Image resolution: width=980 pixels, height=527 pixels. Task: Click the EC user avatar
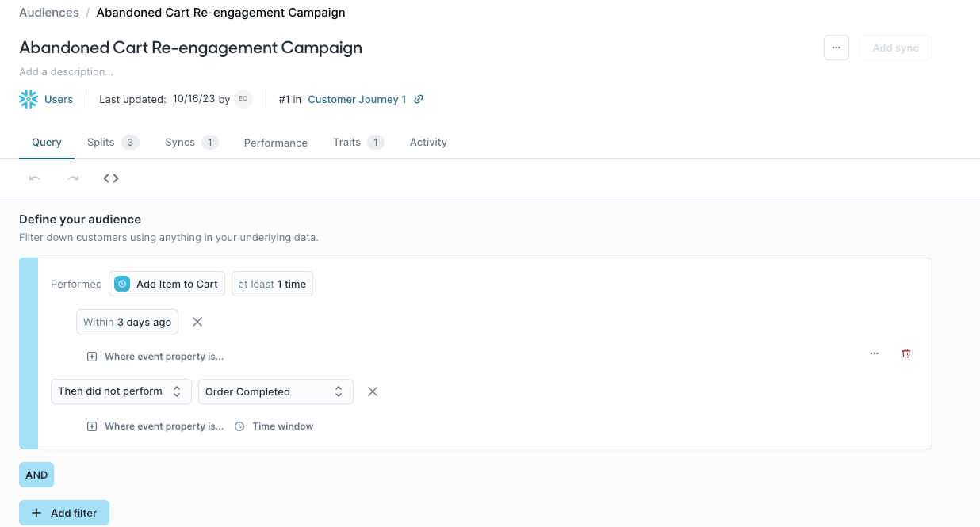[x=243, y=99]
